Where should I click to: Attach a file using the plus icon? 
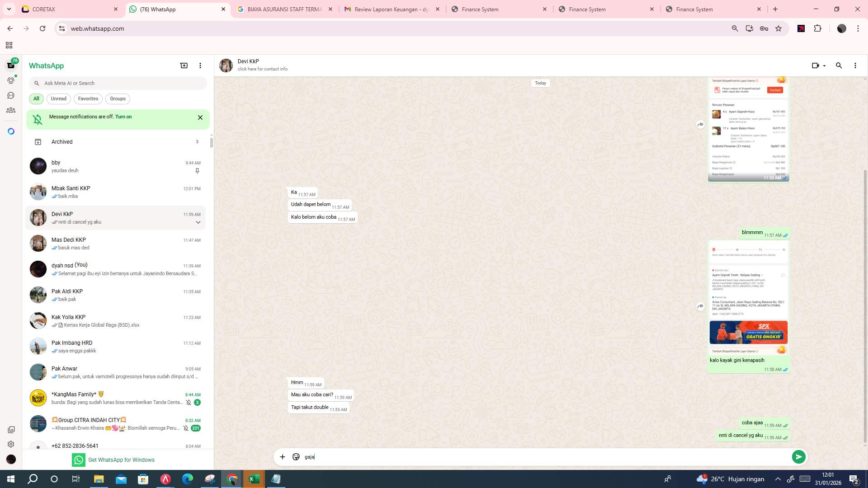(x=283, y=457)
